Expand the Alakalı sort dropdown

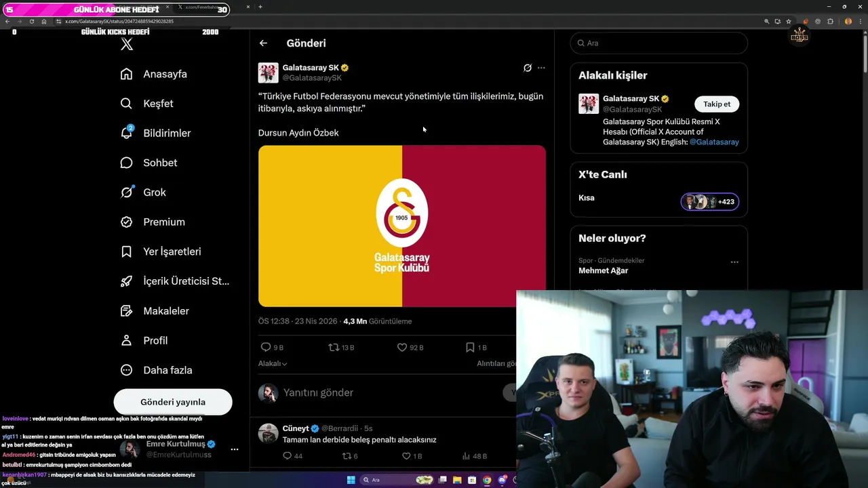click(273, 363)
